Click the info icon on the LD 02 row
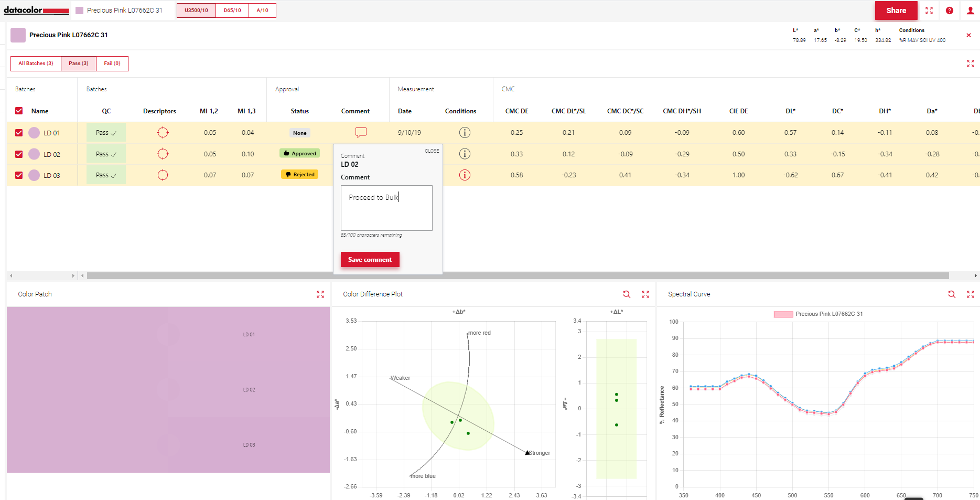 465,154
